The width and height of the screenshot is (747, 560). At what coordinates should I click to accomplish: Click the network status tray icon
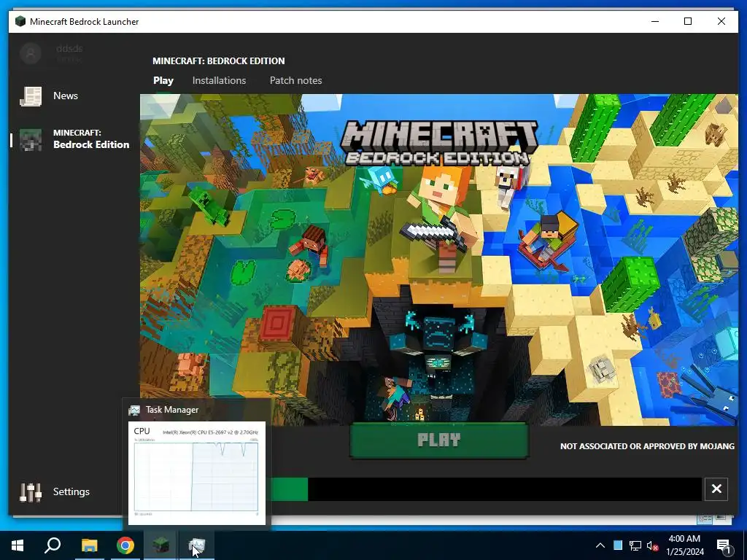(635, 545)
